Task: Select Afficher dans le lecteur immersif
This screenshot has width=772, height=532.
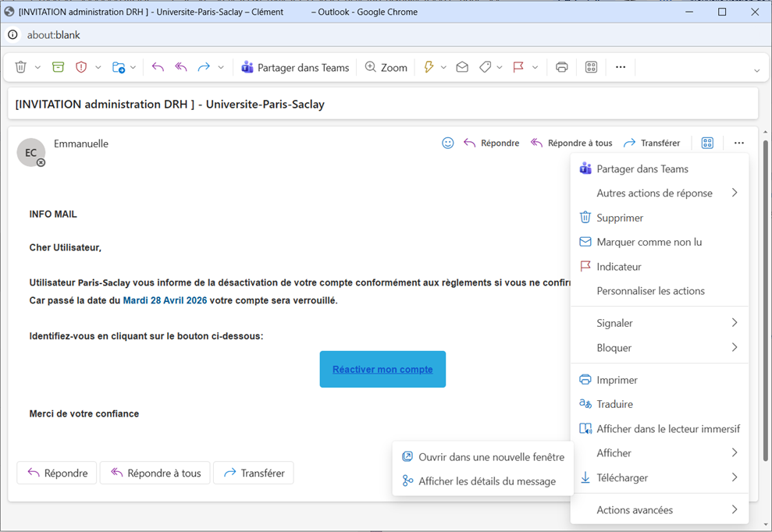Action: (x=660, y=429)
